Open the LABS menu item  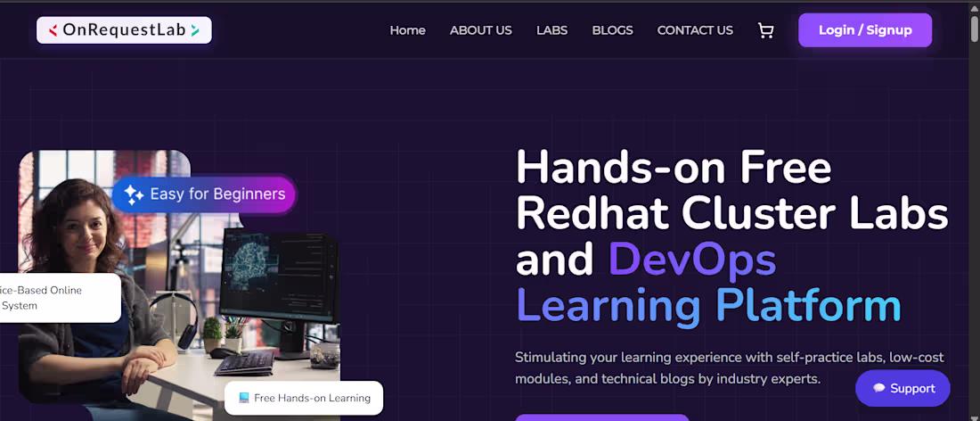(551, 30)
